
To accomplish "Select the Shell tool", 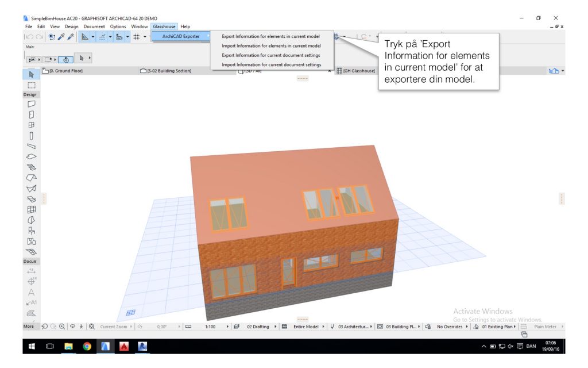I will click(x=32, y=189).
